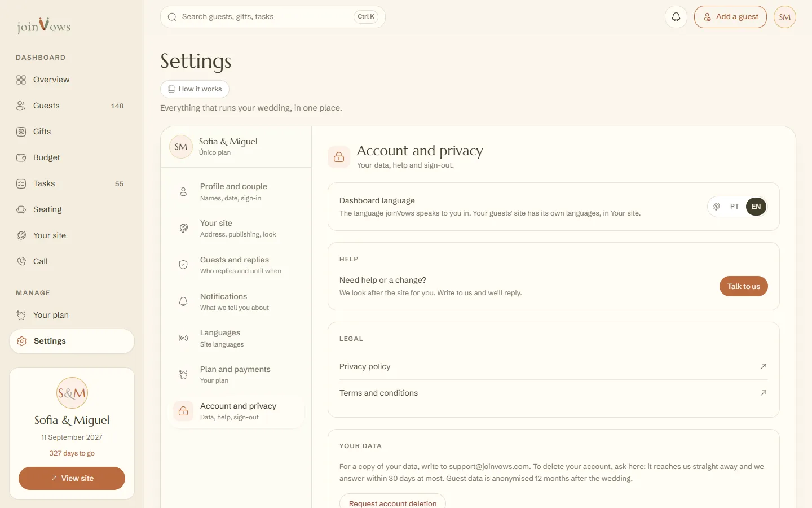Click the How it works button
Viewport: 812px width, 508px height.
(x=195, y=89)
